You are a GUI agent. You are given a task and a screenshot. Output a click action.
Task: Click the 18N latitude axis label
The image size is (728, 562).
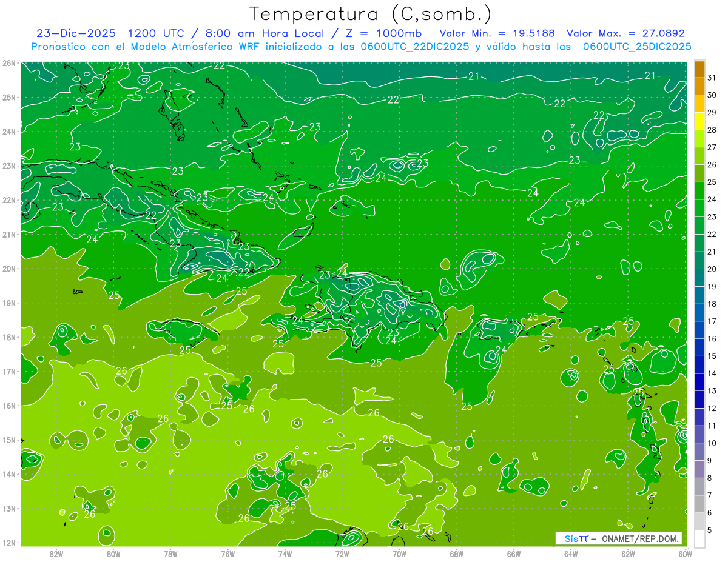tap(8, 337)
